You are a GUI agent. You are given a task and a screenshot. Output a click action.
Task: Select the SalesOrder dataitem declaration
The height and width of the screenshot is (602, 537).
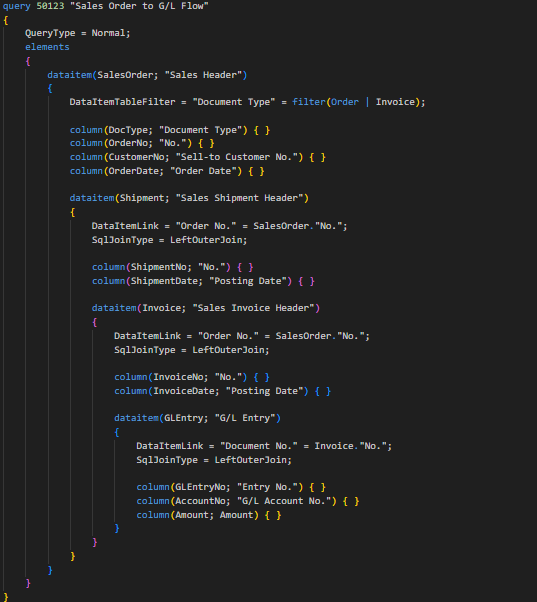(x=147, y=75)
